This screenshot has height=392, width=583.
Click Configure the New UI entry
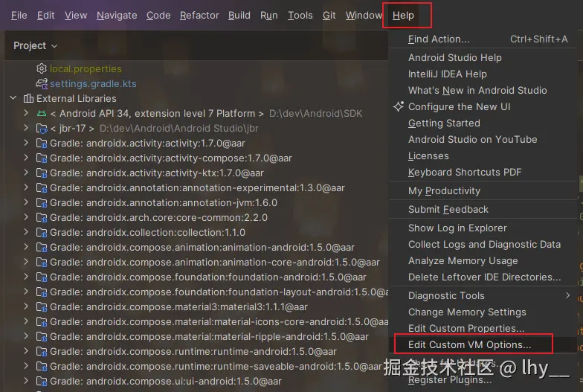[483, 107]
